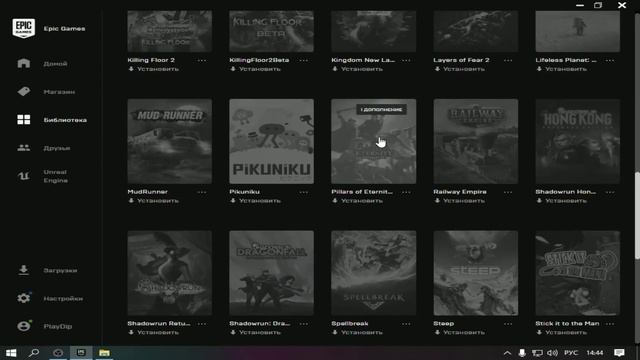Open Загрузки in the sidebar
Image resolution: width=640 pixels, height=360 pixels.
[60, 270]
